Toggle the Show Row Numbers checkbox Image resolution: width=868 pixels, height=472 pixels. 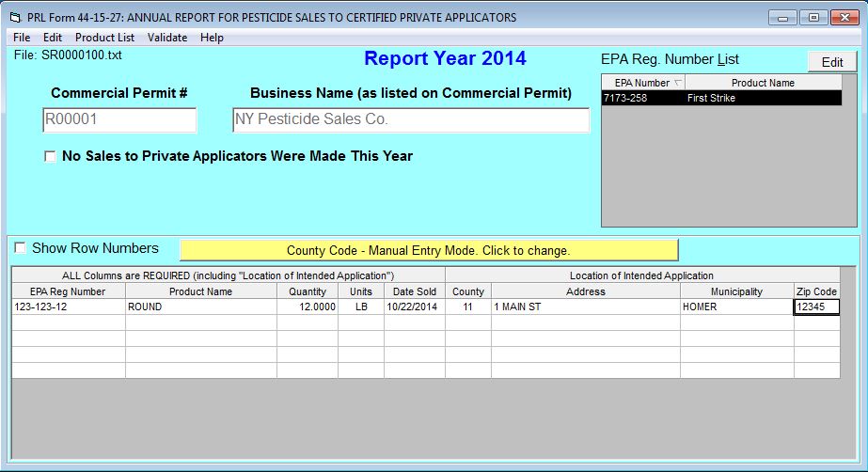coord(20,248)
